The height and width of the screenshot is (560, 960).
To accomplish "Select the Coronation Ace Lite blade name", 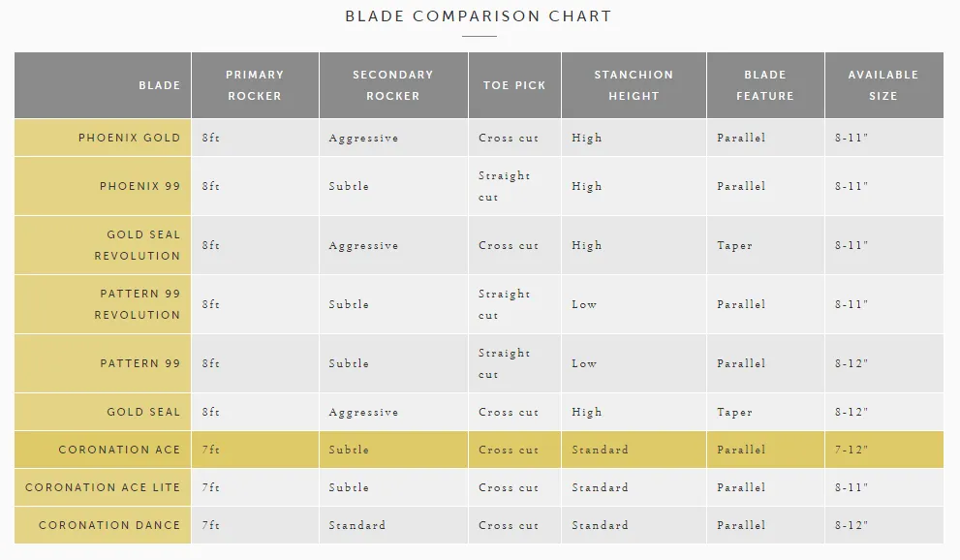I will coord(103,487).
